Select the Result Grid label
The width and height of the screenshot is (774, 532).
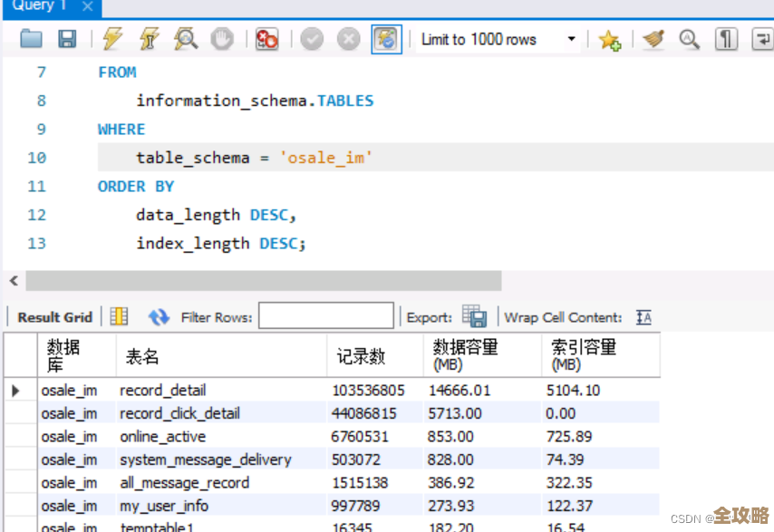click(x=53, y=316)
